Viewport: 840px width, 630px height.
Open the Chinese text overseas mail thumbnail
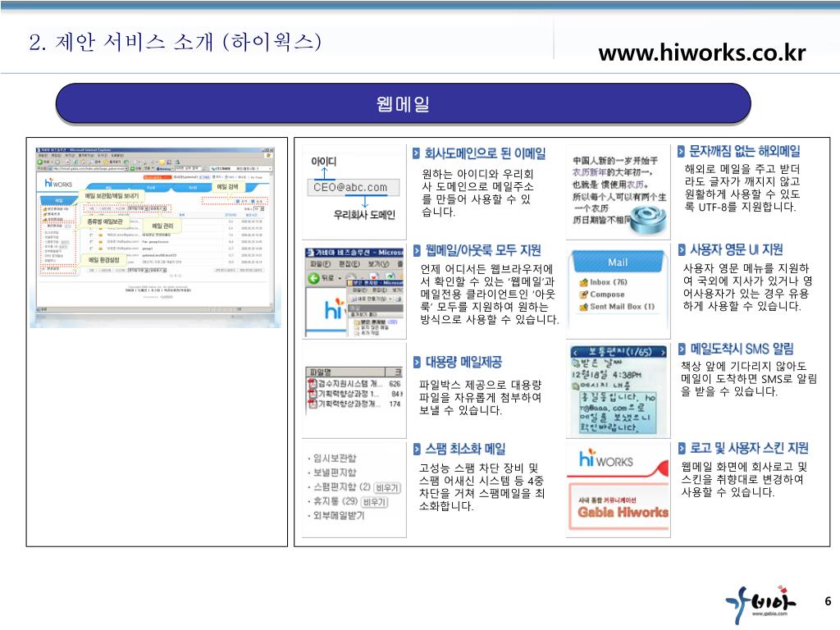click(618, 193)
